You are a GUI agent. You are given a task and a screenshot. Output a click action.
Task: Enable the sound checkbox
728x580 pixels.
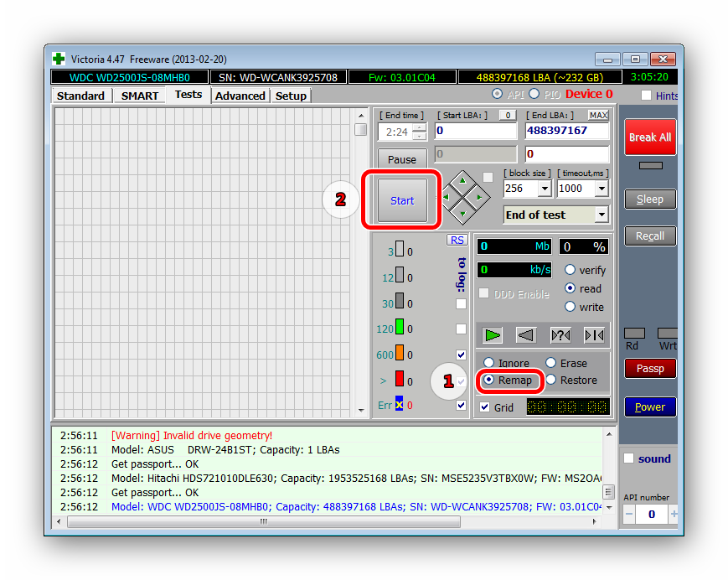(628, 458)
